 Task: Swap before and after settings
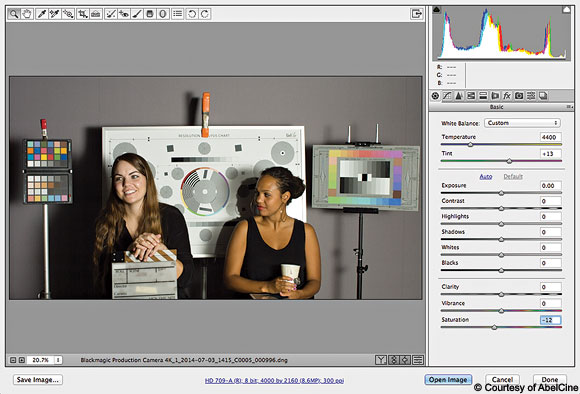click(x=394, y=360)
